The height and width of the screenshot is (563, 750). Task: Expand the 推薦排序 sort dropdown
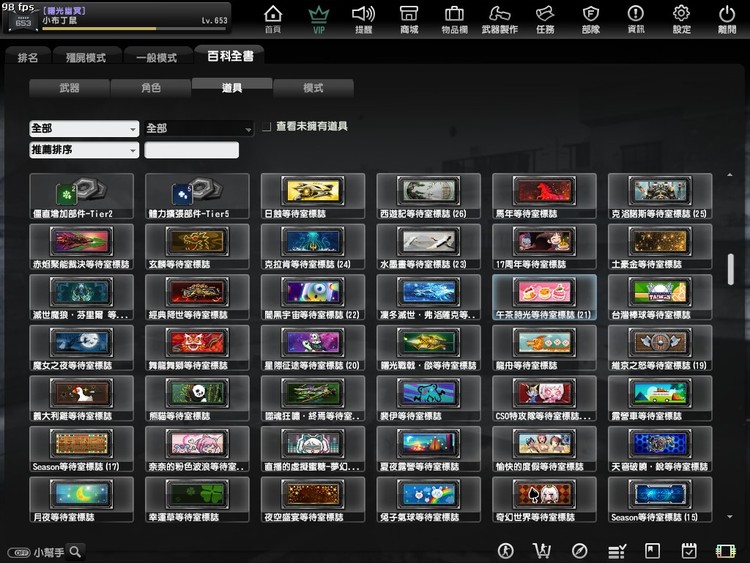tap(84, 150)
